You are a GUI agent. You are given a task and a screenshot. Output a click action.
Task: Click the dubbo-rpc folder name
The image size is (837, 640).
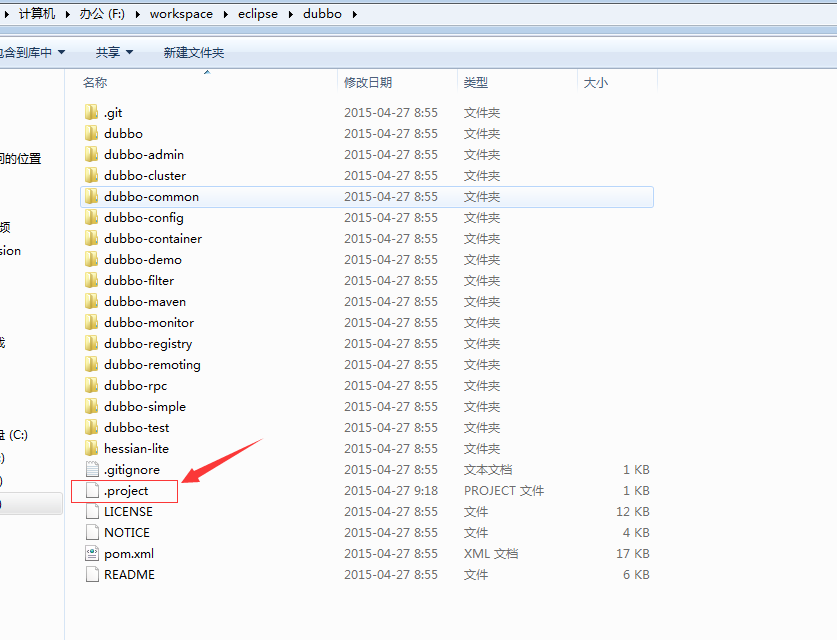pos(136,385)
